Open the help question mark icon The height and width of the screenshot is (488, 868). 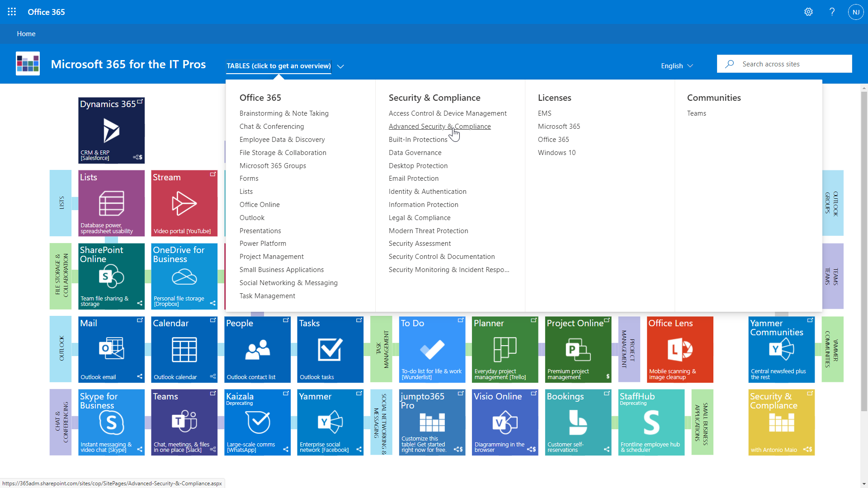pos(832,12)
